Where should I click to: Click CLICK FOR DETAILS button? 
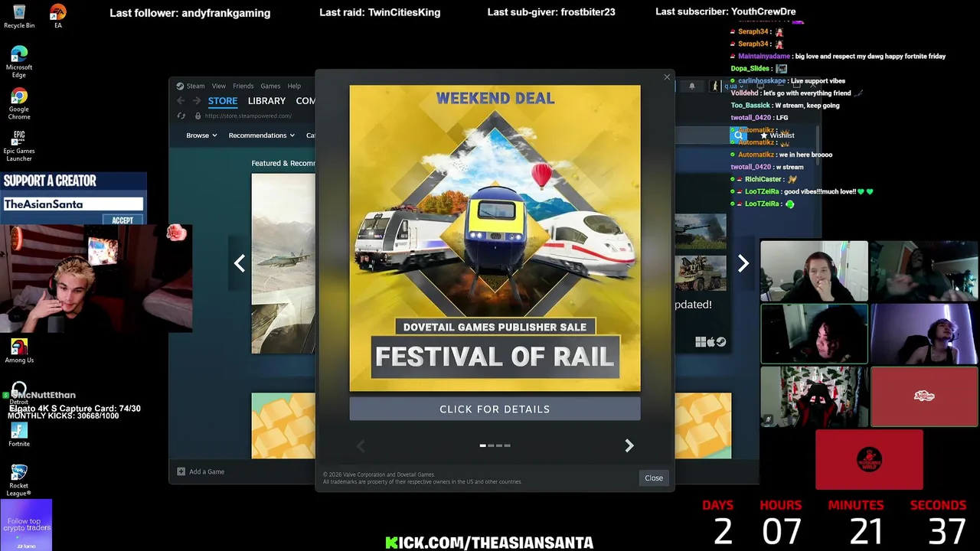click(x=495, y=409)
